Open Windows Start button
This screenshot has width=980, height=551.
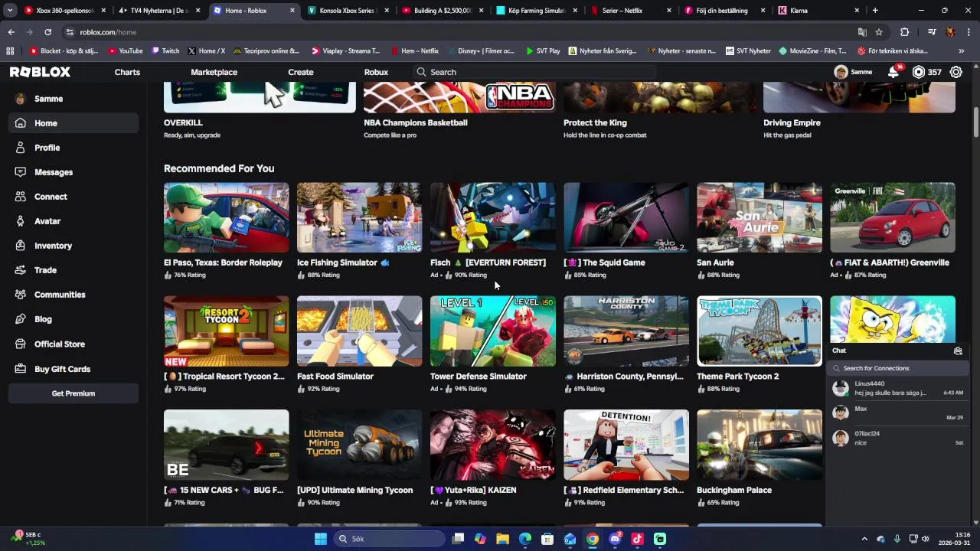coord(321,539)
